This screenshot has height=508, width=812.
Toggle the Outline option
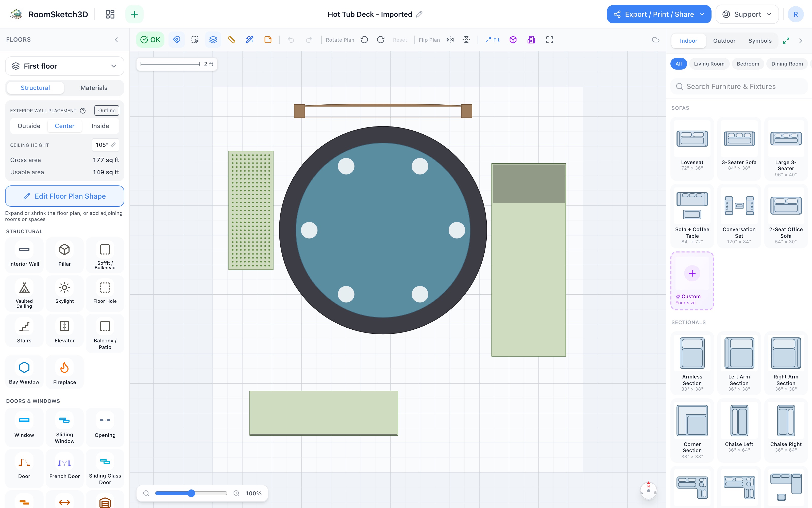[107, 110]
